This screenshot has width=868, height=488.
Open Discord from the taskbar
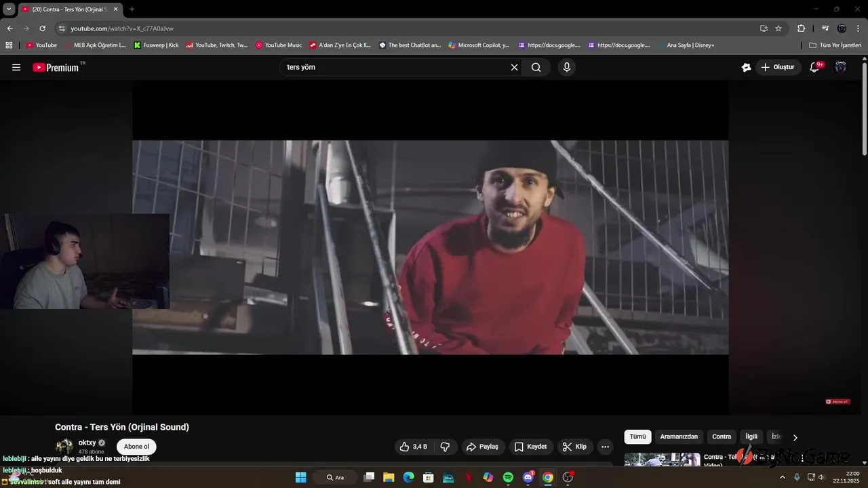tap(528, 477)
